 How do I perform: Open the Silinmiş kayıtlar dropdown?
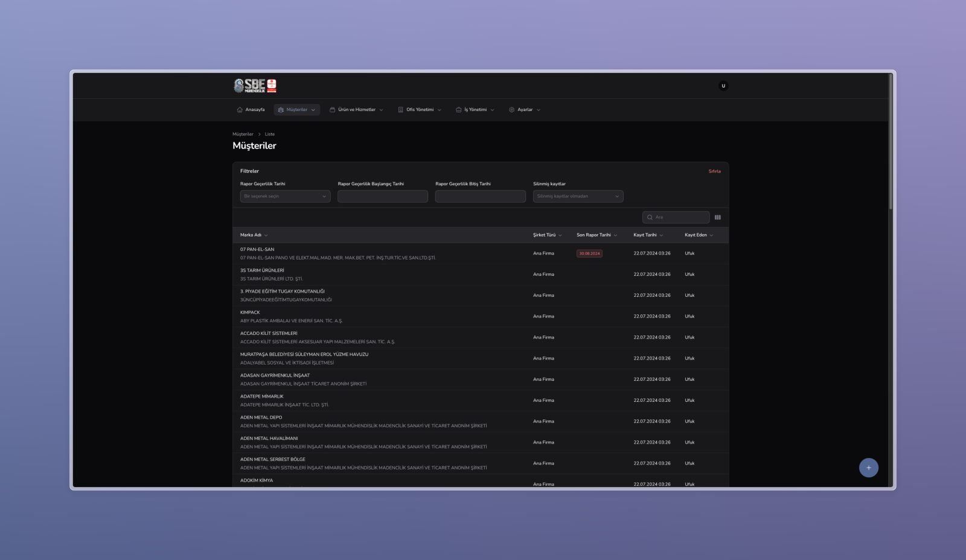coord(578,196)
